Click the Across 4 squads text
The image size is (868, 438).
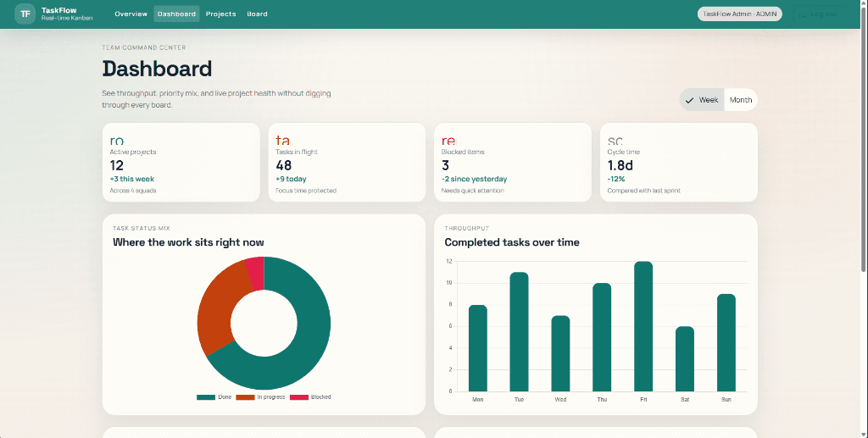point(133,191)
